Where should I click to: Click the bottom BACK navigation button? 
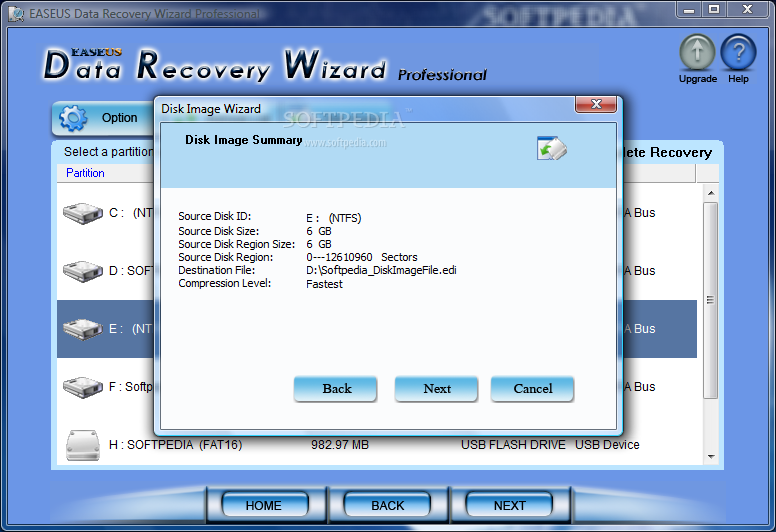pyautogui.click(x=387, y=505)
